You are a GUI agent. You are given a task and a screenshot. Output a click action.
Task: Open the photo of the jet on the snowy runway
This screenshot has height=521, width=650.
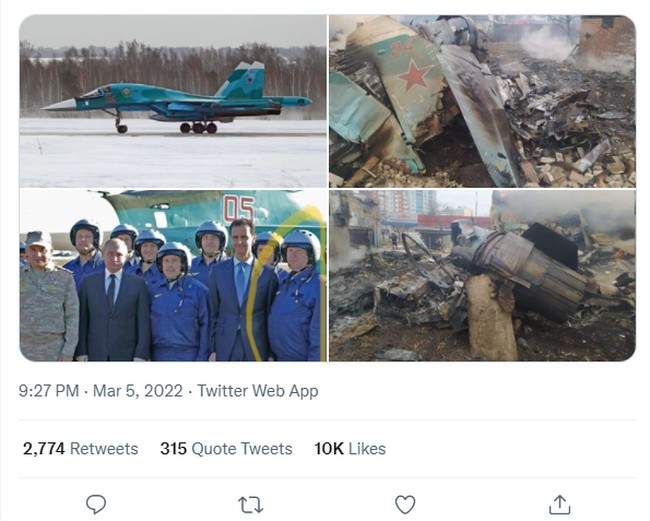coord(173,101)
